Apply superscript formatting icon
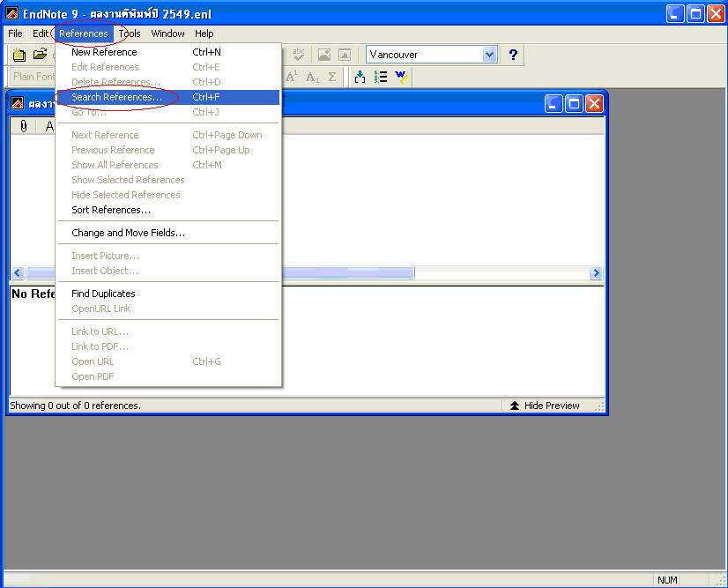The height and width of the screenshot is (588, 728). pyautogui.click(x=292, y=77)
